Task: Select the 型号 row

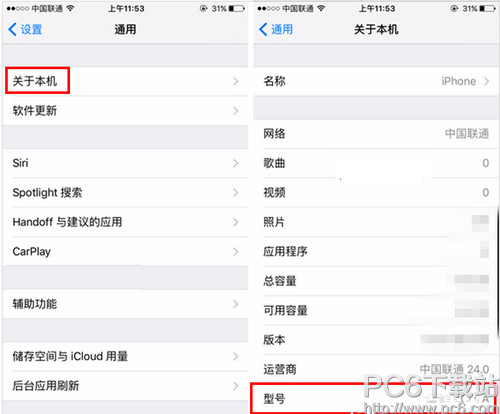Action: pyautogui.click(x=373, y=399)
